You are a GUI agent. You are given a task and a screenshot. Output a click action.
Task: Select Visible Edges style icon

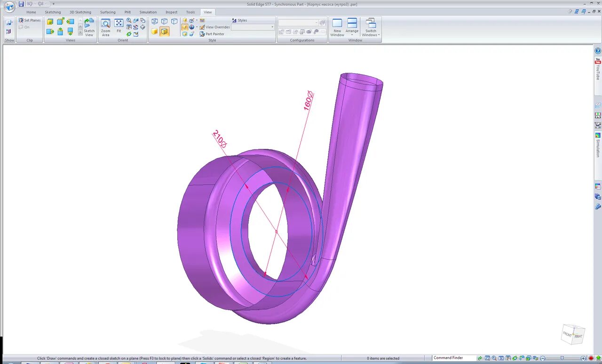(x=174, y=21)
